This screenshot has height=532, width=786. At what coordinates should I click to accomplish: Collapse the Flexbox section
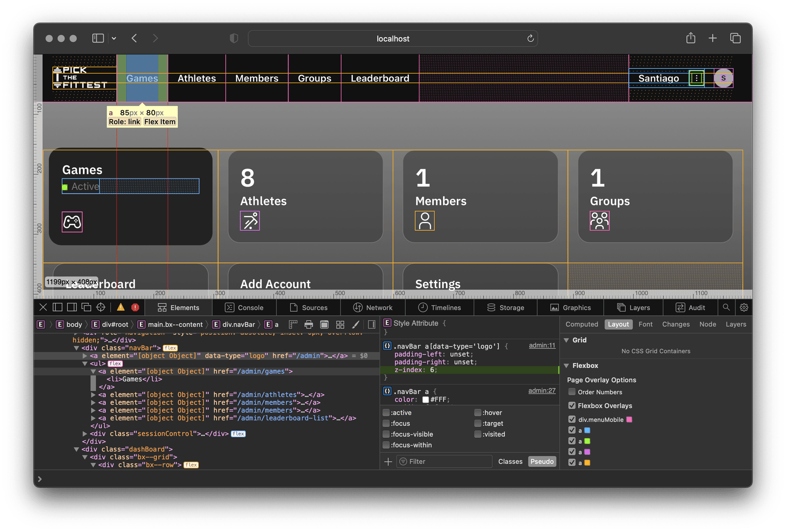click(x=566, y=366)
